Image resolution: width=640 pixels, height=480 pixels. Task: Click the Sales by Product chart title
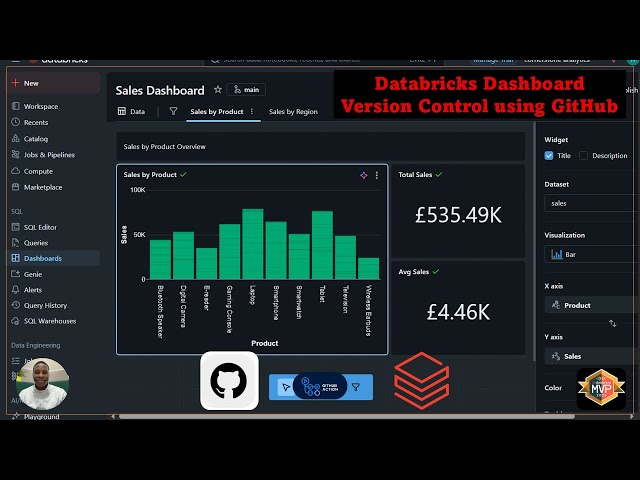(150, 175)
